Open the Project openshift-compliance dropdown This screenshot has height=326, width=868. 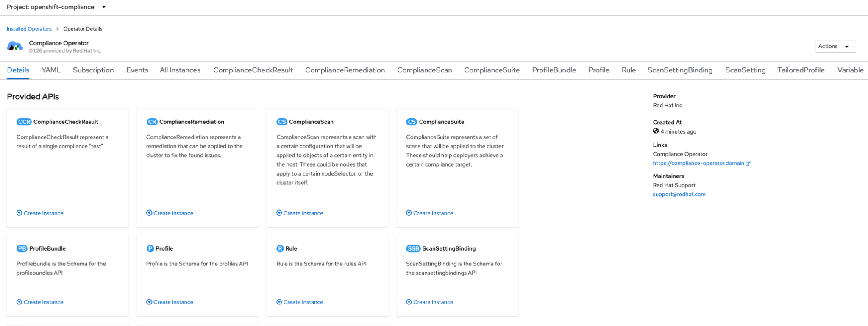[56, 7]
